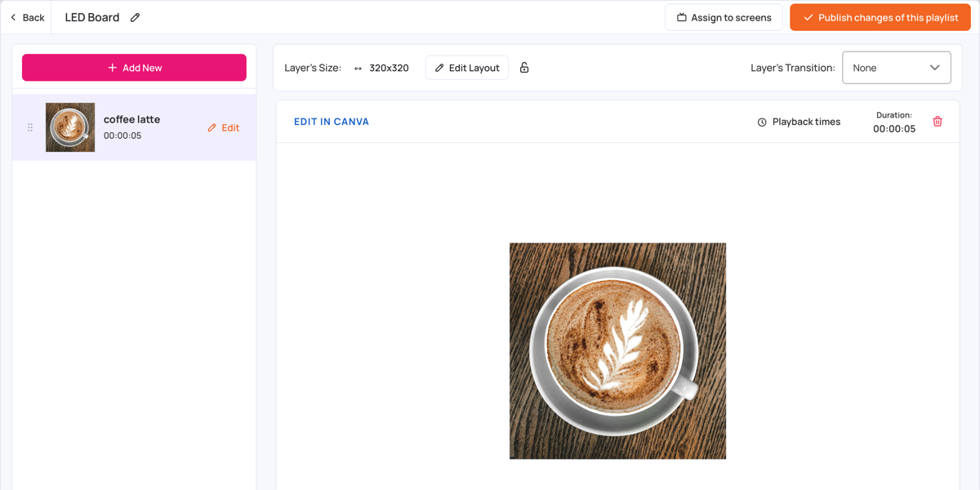Click the width arrow icon before 320x320
The image size is (980, 490).
[x=358, y=69]
